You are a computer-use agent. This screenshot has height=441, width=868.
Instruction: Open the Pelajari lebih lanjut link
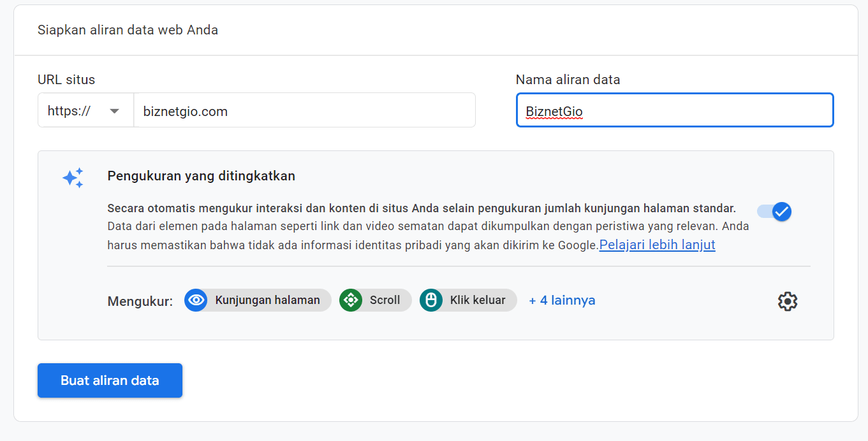(x=657, y=245)
